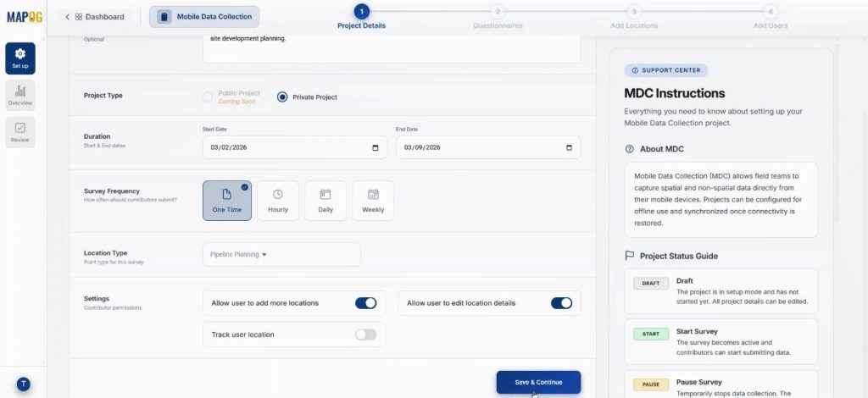The image size is (868, 398).
Task: Open the Mobile Data Collection project button
Action: tap(204, 17)
